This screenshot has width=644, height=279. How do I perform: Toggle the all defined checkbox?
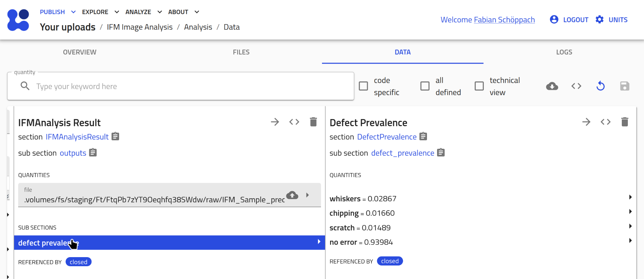point(425,86)
